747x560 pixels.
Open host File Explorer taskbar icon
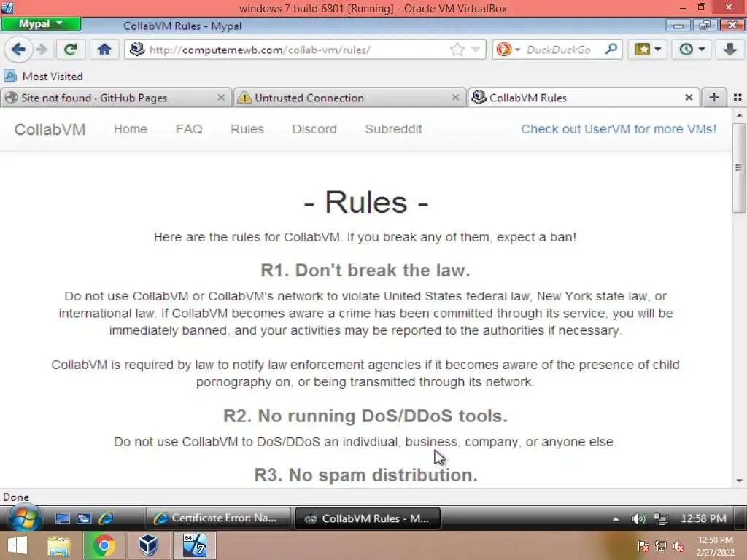click(x=59, y=545)
